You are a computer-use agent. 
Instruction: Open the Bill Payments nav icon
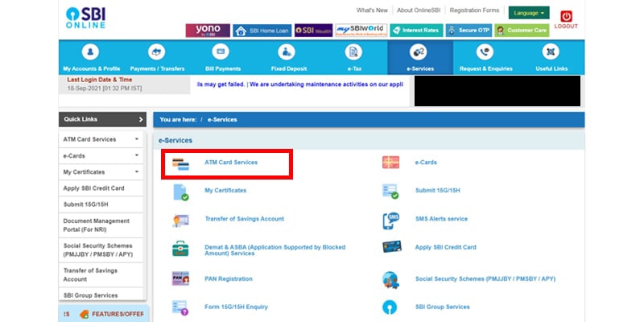pos(221,52)
